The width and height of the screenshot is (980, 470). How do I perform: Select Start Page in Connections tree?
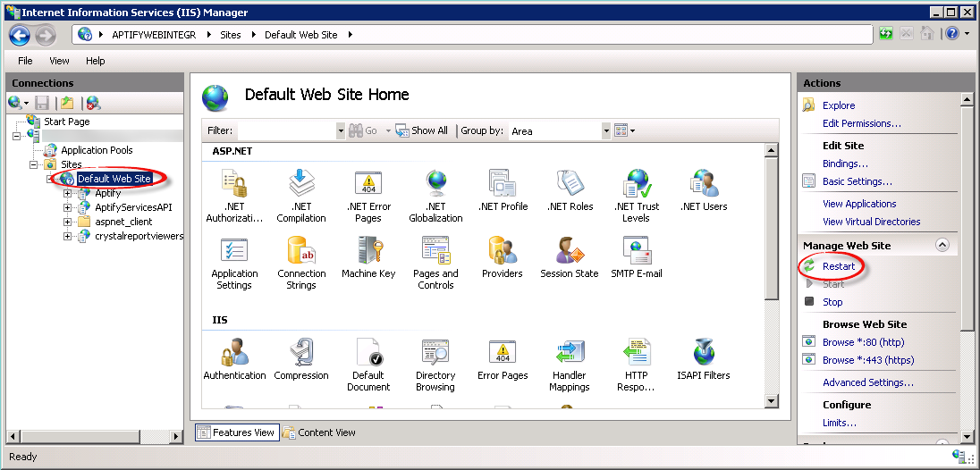coord(67,122)
